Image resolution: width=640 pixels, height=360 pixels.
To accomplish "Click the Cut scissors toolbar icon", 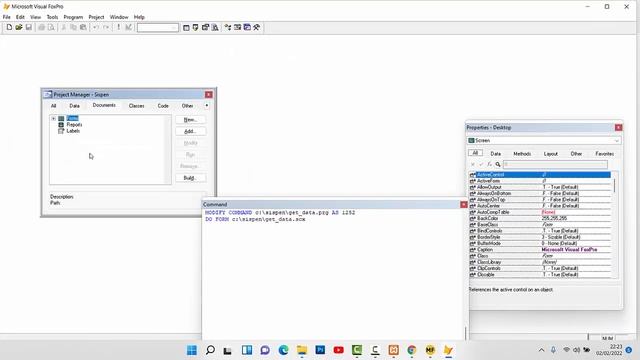I will point(64,27).
